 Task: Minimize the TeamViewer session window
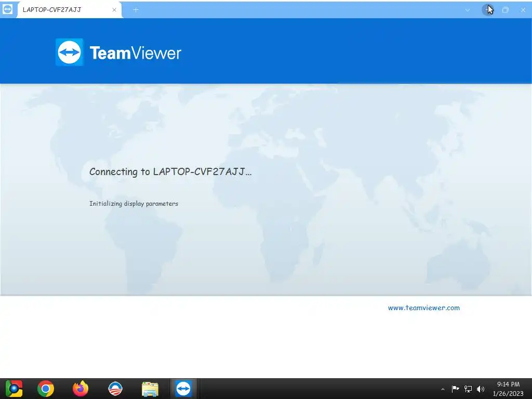487,9
